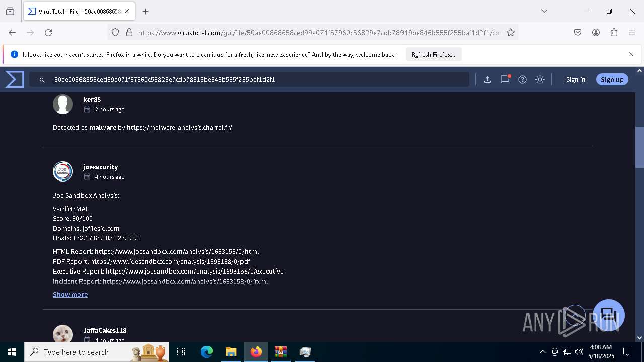Click the search magnifier icon
644x362 pixels.
click(x=42, y=80)
